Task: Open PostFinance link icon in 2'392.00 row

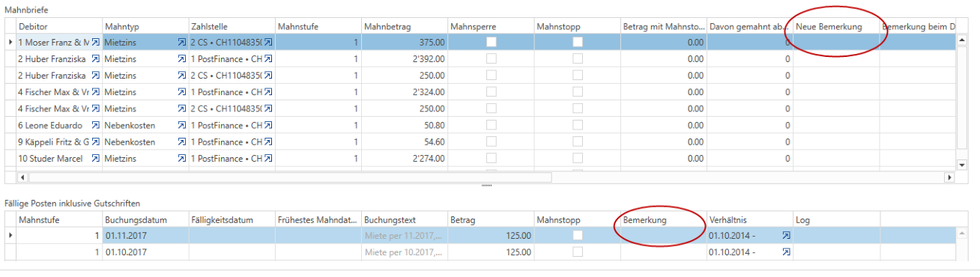Action: [268, 59]
